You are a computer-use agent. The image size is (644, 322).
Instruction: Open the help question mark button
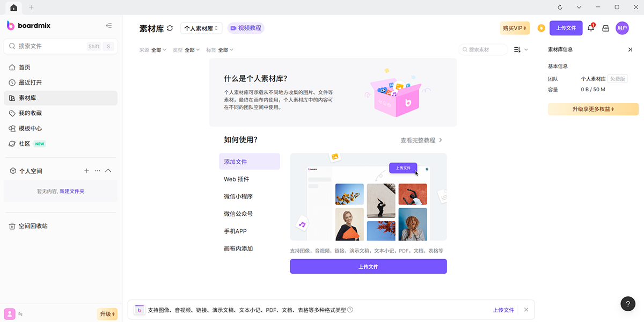628,304
